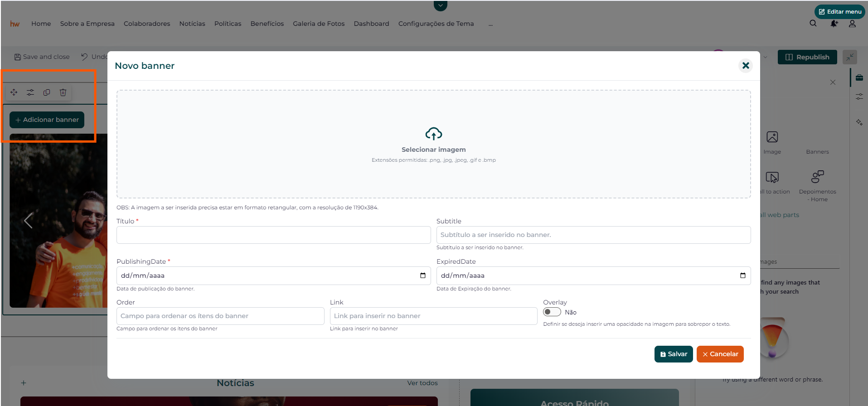Click the cloud upload icon
The width and height of the screenshot is (868, 406).
[433, 134]
